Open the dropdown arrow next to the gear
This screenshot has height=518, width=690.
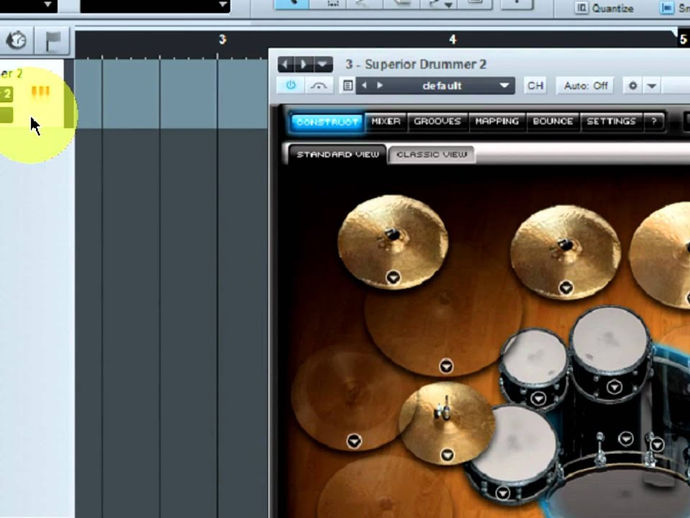tap(652, 85)
